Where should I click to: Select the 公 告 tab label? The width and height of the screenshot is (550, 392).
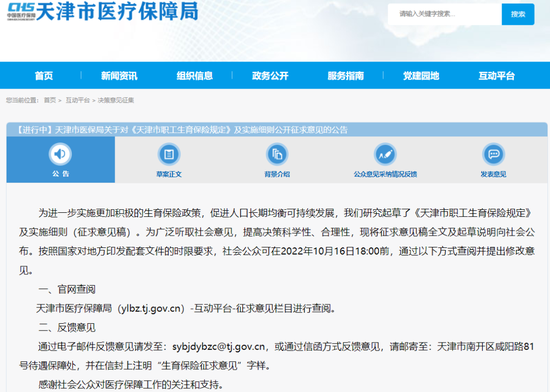click(61, 174)
